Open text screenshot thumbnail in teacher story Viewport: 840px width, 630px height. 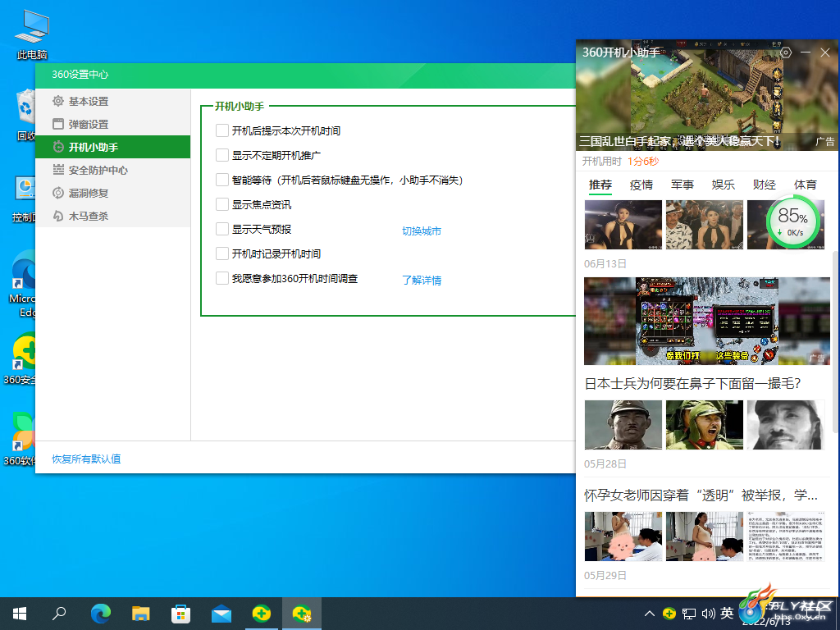coord(786,536)
